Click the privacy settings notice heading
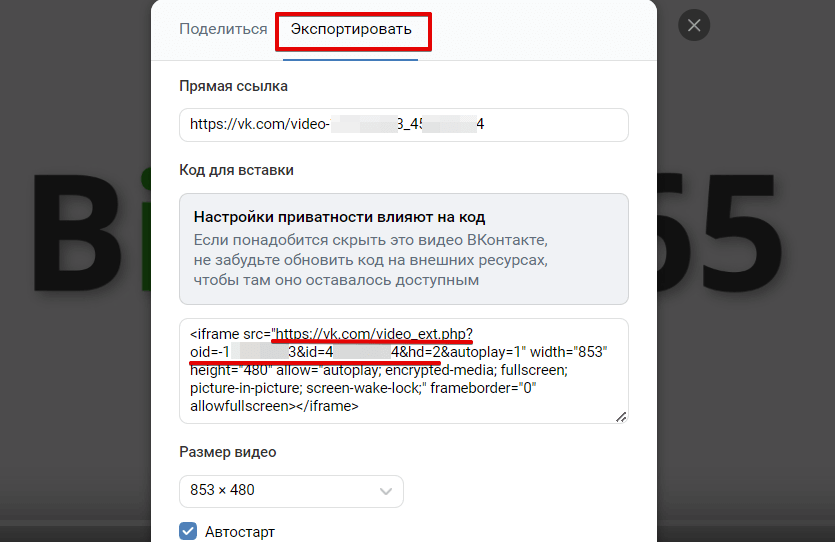835x542 pixels. coord(340,217)
